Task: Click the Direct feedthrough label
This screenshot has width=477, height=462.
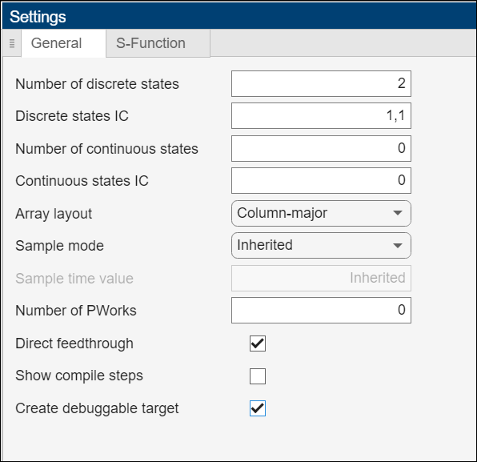Action: pos(74,343)
